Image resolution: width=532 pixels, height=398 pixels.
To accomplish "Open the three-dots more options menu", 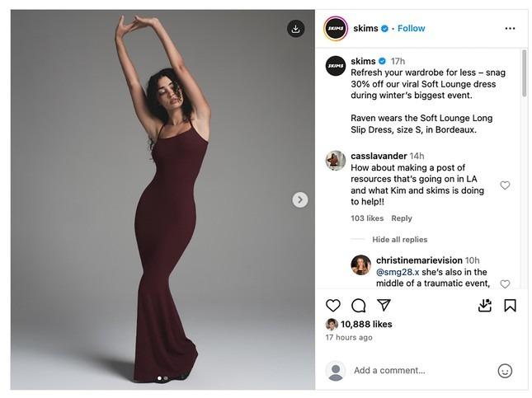I will pyautogui.click(x=510, y=29).
